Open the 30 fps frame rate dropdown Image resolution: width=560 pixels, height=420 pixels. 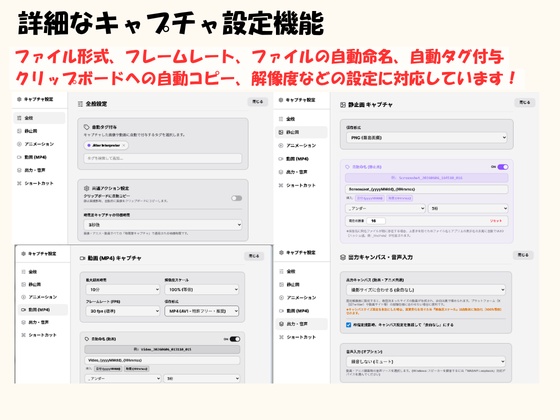[x=122, y=311]
